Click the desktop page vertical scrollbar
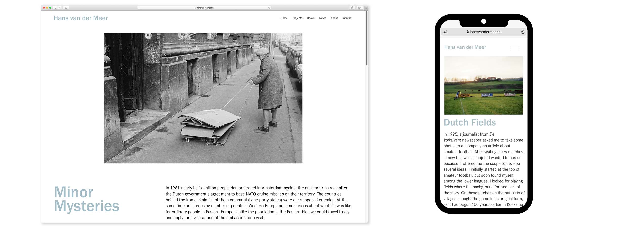The image size is (644, 228). click(367, 38)
